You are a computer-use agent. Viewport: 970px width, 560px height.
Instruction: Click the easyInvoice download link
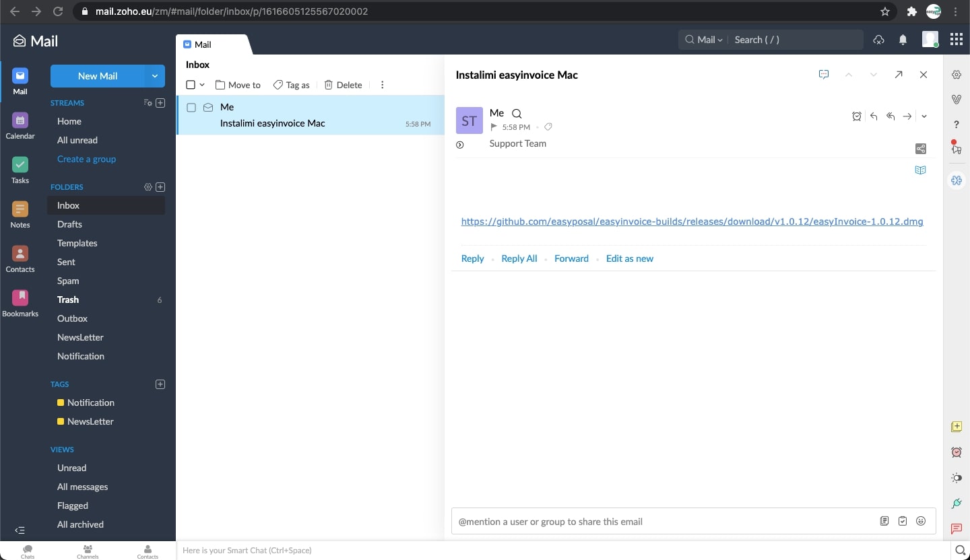(692, 221)
